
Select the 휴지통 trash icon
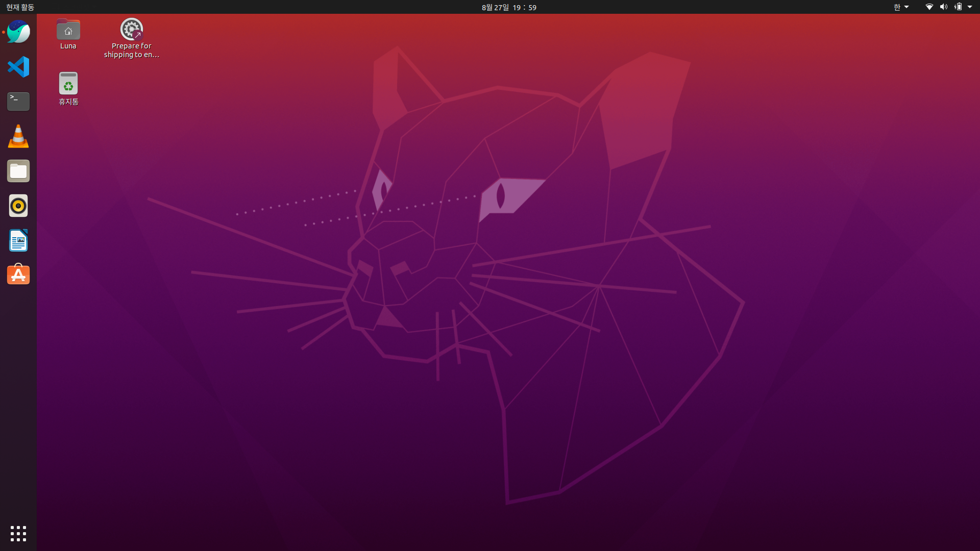tap(68, 84)
